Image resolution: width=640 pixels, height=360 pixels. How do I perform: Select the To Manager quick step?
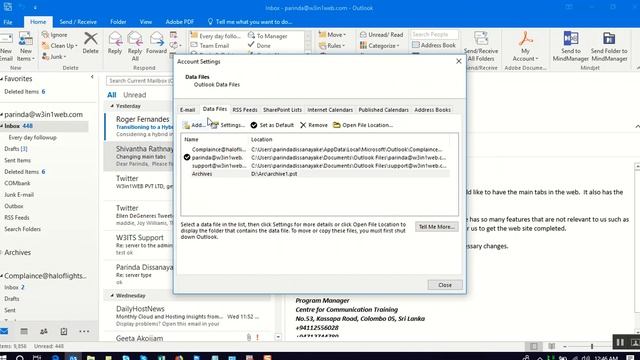tap(268, 36)
